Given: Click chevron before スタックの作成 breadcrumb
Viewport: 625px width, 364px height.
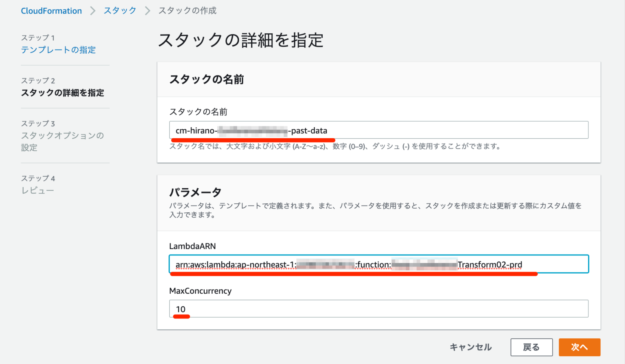Looking at the screenshot, I should click(148, 11).
